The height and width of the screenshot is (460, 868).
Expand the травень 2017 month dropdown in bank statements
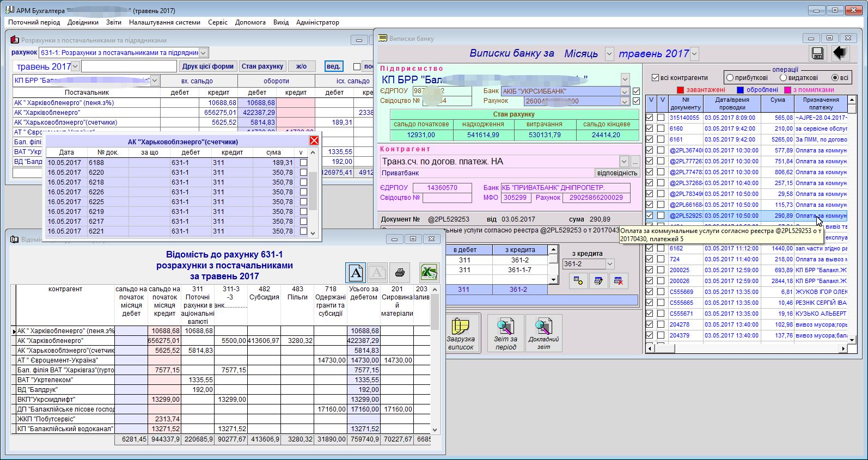(x=694, y=54)
